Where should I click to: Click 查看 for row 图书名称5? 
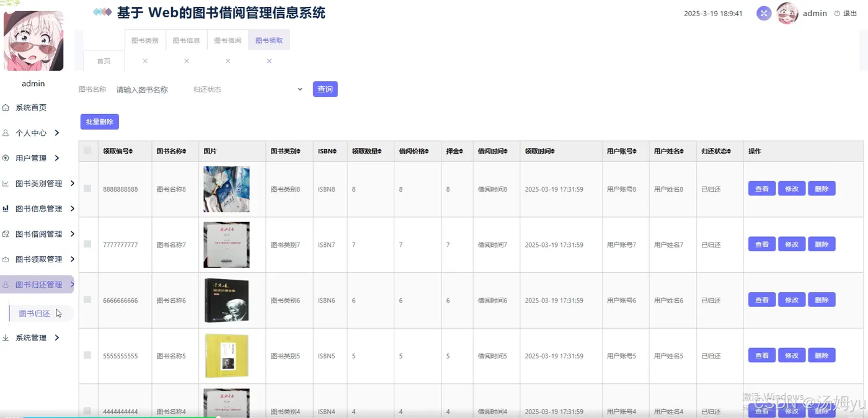coord(762,355)
